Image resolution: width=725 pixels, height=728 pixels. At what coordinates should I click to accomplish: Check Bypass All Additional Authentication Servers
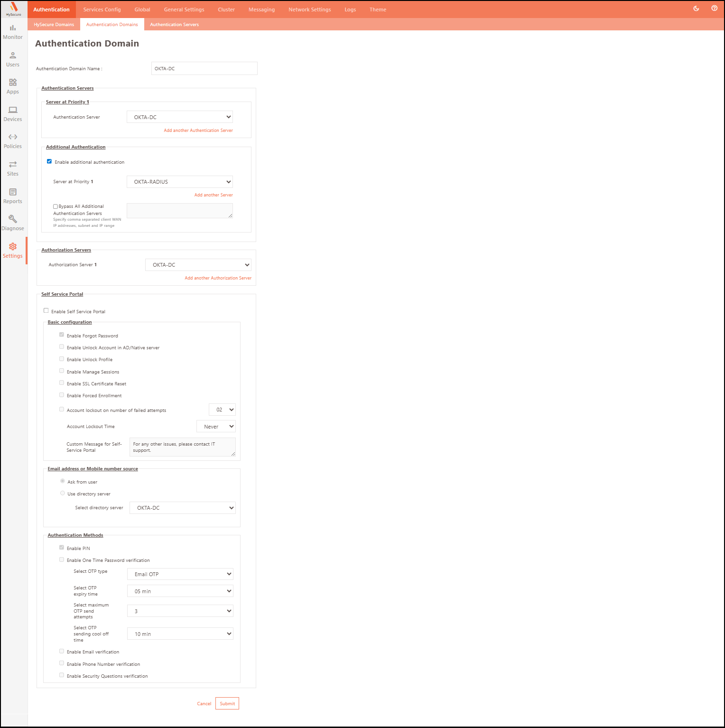pos(56,206)
